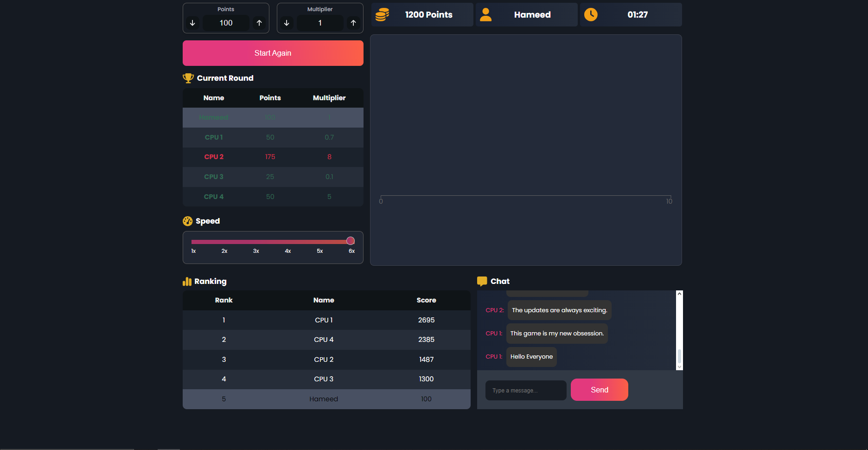Image resolution: width=868 pixels, height=450 pixels.
Task: Select the Hameed row in Current Round
Action: (273, 117)
